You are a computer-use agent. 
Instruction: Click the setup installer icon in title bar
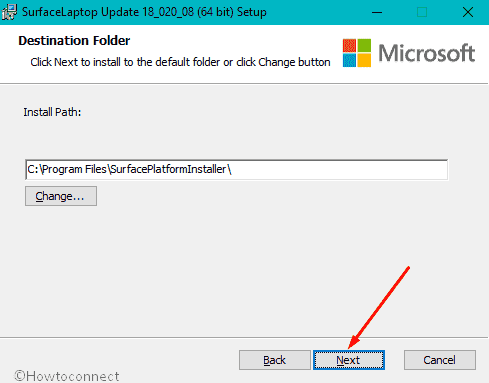tap(9, 12)
